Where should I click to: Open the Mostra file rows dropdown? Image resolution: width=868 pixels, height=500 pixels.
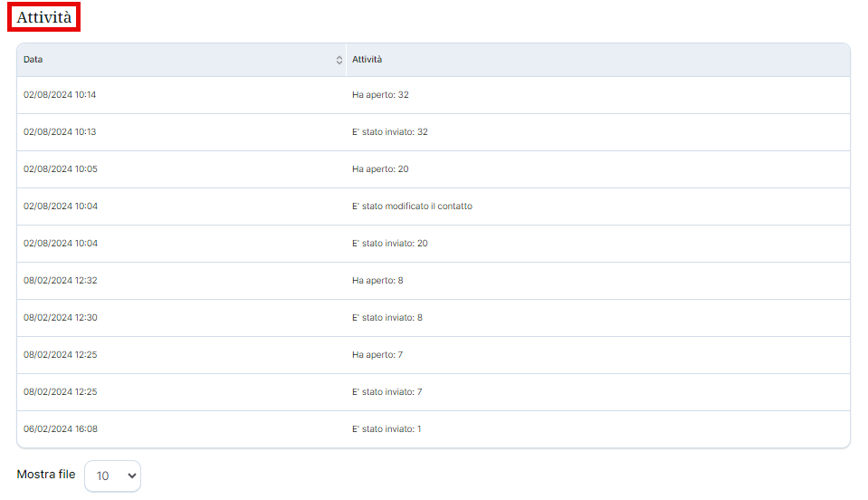(x=113, y=476)
